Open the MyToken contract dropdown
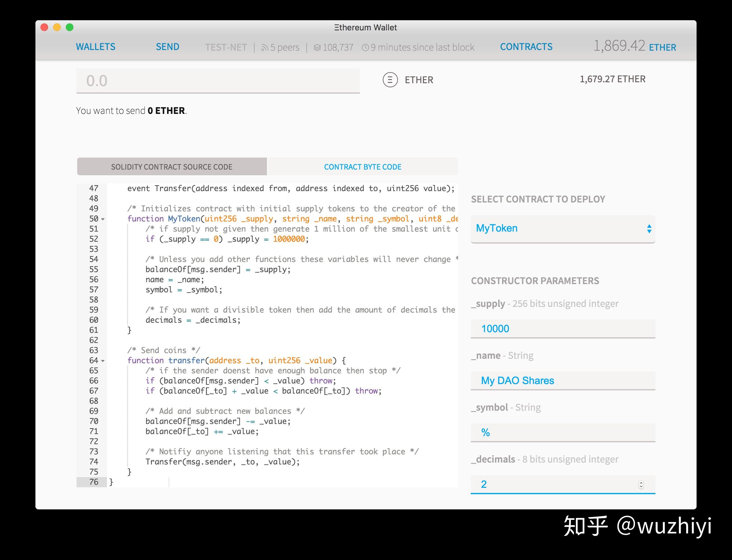 563,229
